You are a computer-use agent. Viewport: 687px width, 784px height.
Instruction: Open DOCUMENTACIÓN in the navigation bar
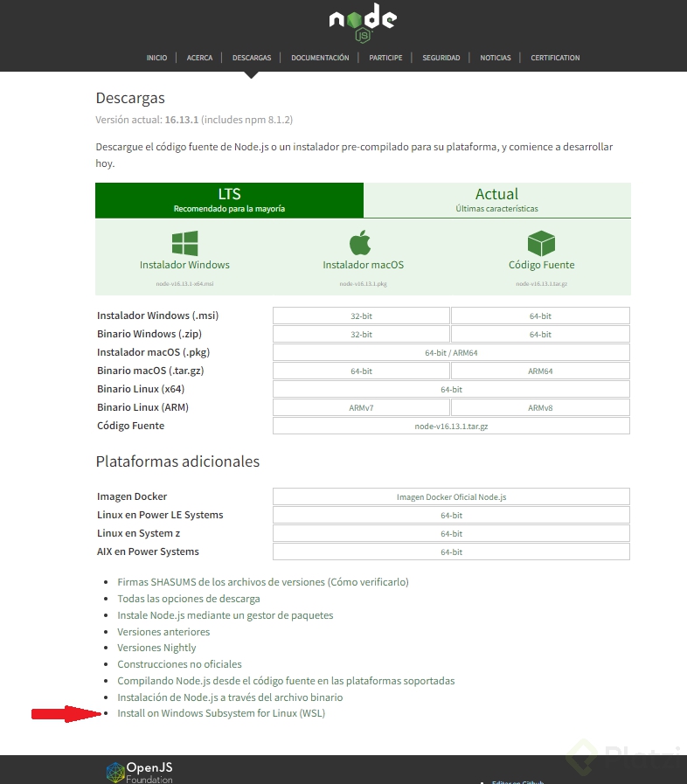[320, 58]
